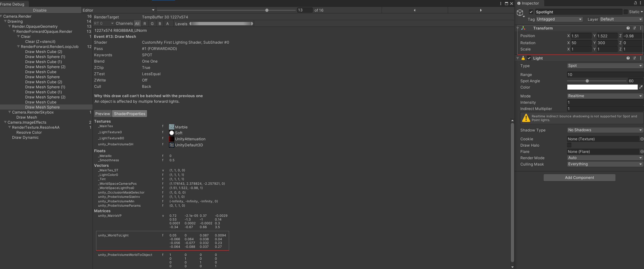Click the Spotlight name field
Viewport: 644px width, 269px height.
tap(579, 12)
